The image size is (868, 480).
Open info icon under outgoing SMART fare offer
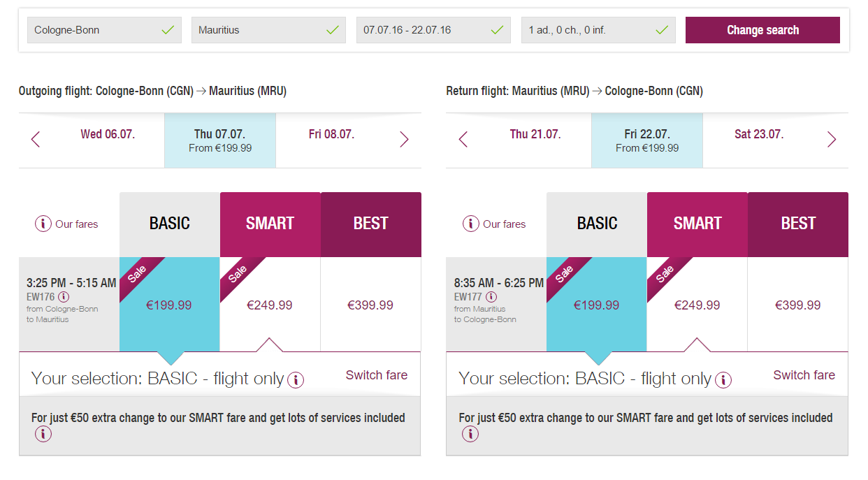click(43, 434)
